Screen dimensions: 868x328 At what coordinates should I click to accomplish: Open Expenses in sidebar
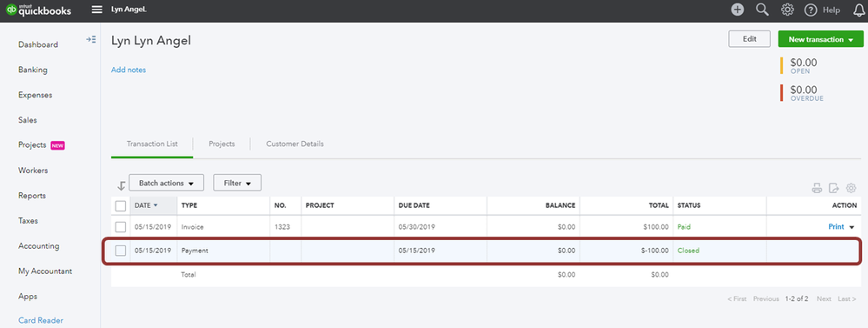(35, 95)
